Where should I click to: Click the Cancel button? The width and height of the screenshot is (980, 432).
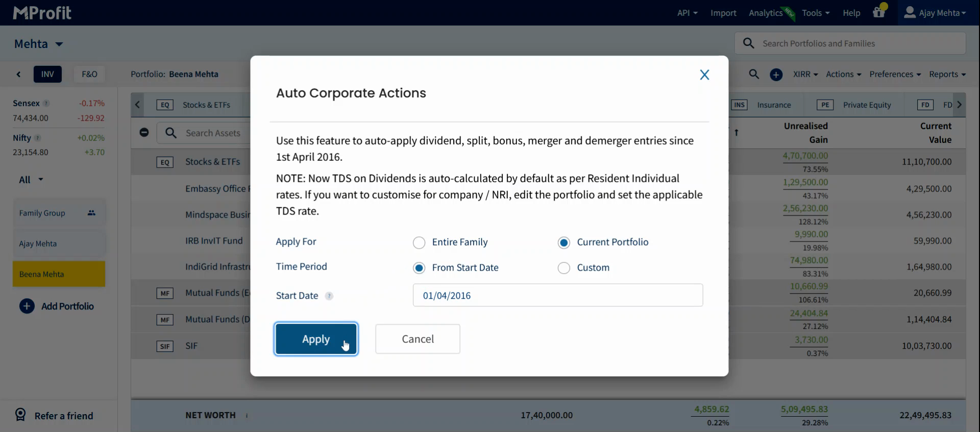click(x=418, y=339)
